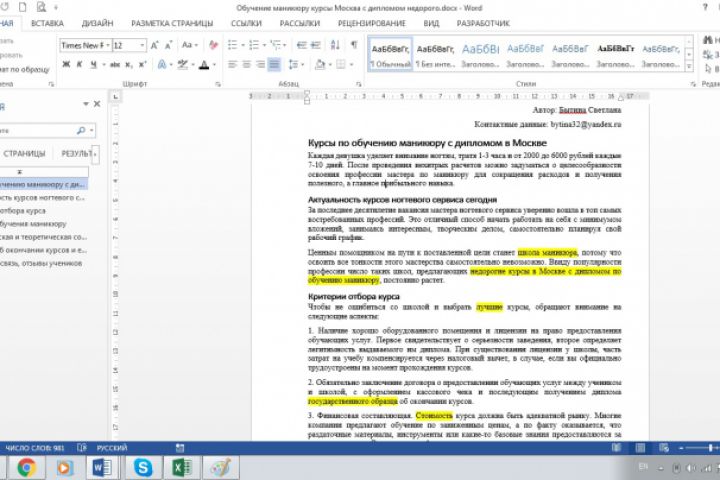This screenshot has height=480, width=720.
Task: Click the proofing book icon in the status bar
Action: pos(82,447)
